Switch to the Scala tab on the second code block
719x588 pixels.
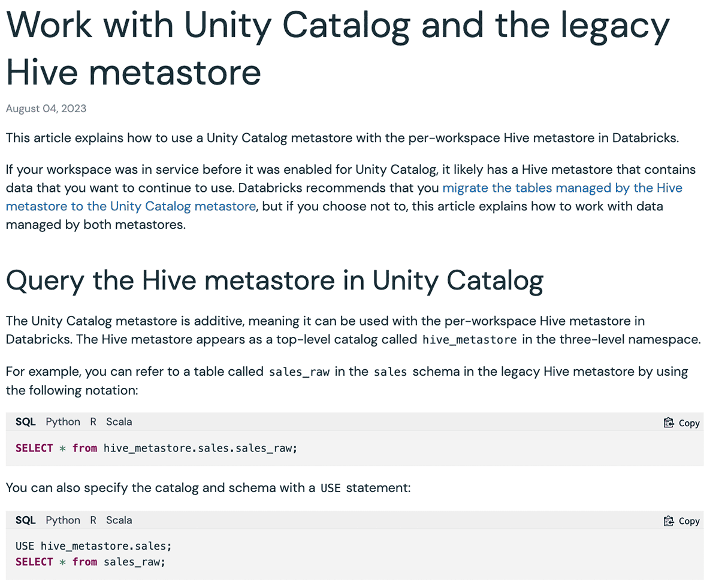pyautogui.click(x=119, y=520)
